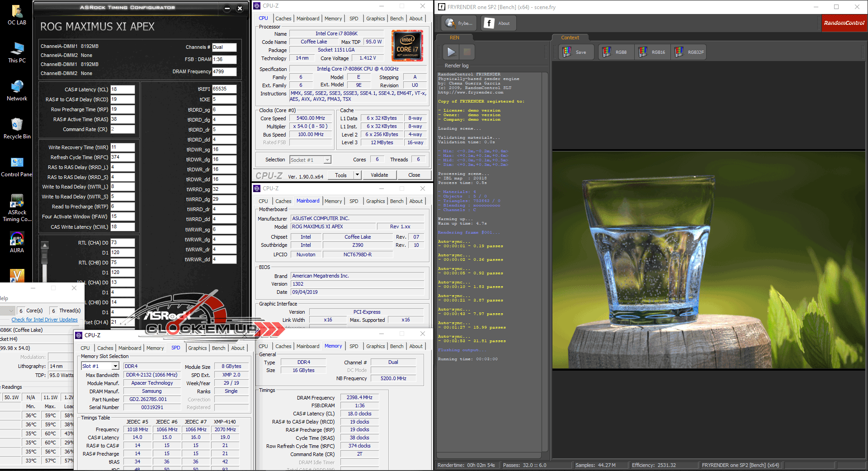Open Recycle Bin on the desktop
The width and height of the screenshot is (868, 471).
pos(17,128)
